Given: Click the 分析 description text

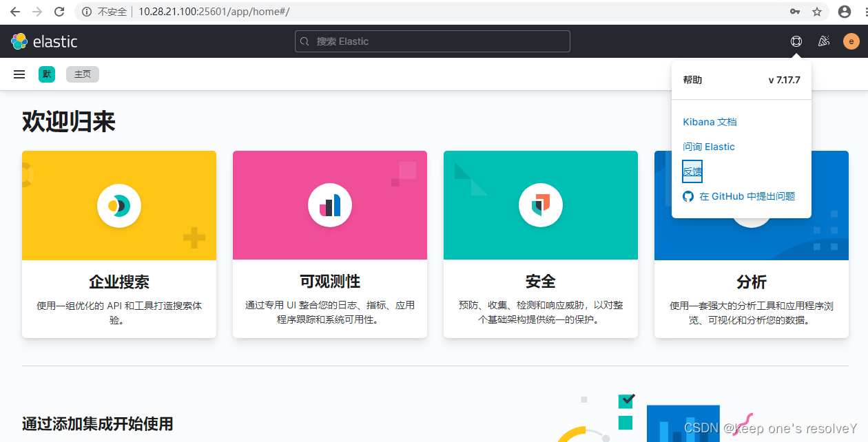Looking at the screenshot, I should coord(752,313).
